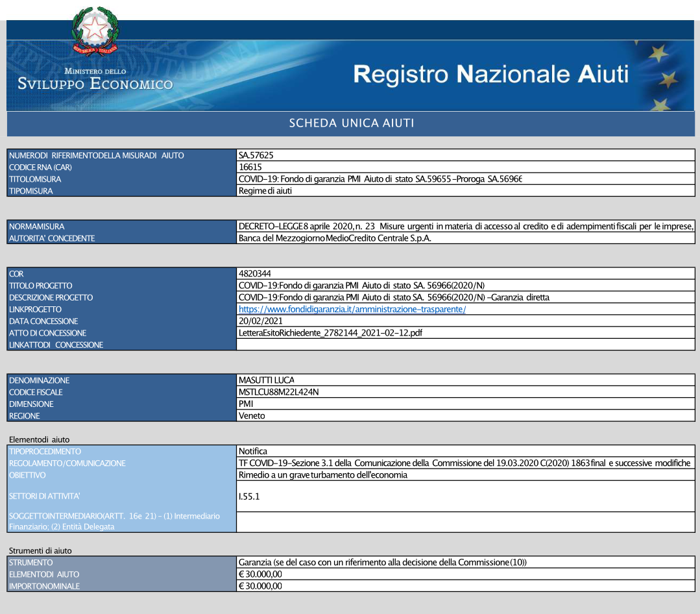The height and width of the screenshot is (614, 700).
Task: Click the 'REGOLAMENTO/COMUNICAZIONE' label
Action: tap(67, 463)
